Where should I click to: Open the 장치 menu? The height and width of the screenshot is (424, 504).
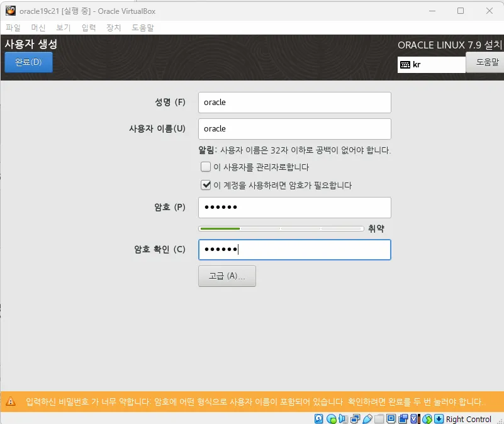(114, 28)
